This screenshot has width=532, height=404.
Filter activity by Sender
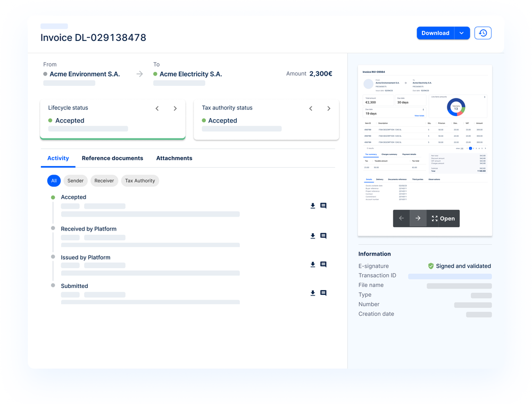pos(76,181)
